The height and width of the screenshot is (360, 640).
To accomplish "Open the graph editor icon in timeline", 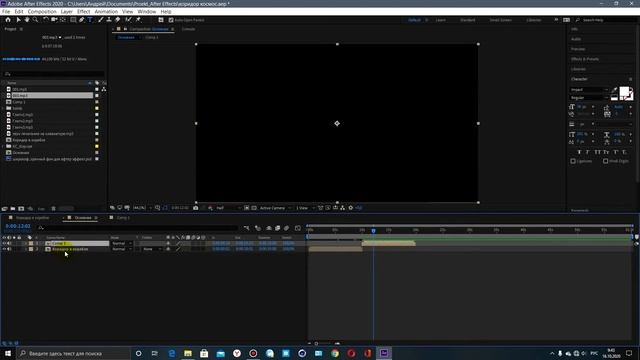I will coord(298,228).
